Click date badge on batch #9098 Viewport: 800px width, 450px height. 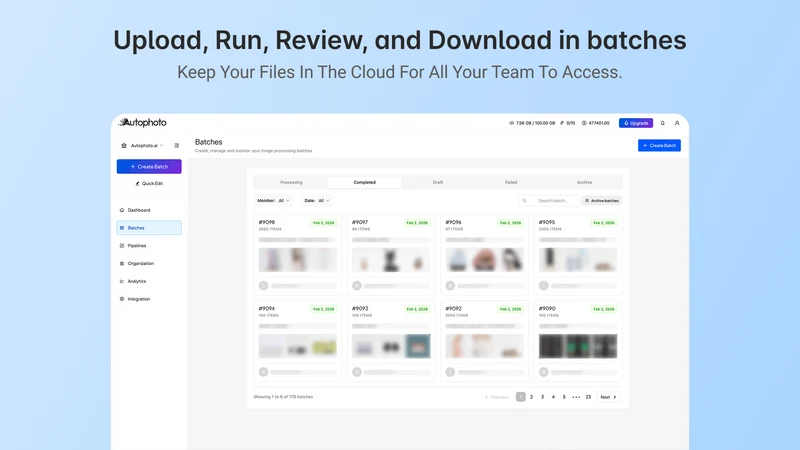pos(323,223)
